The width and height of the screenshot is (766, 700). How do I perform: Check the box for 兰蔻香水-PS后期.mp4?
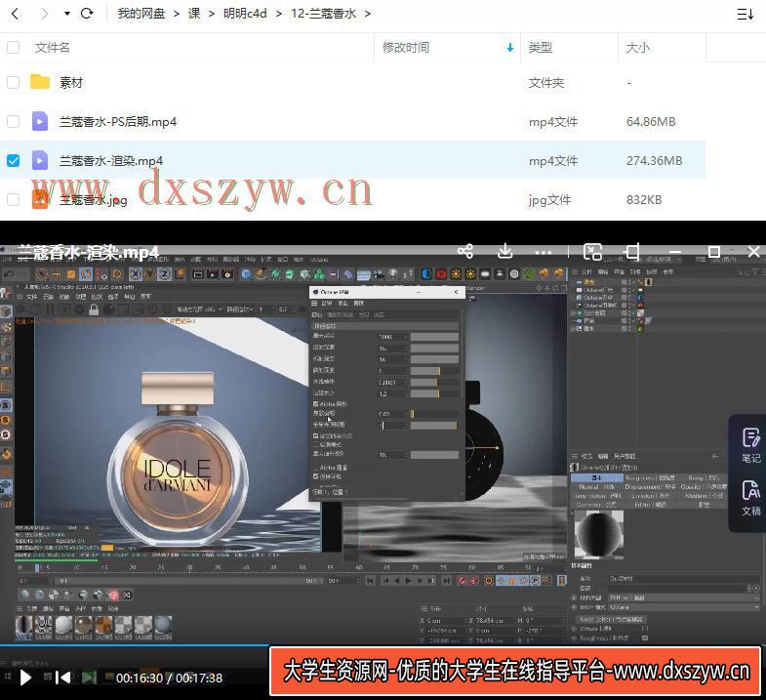click(14, 121)
